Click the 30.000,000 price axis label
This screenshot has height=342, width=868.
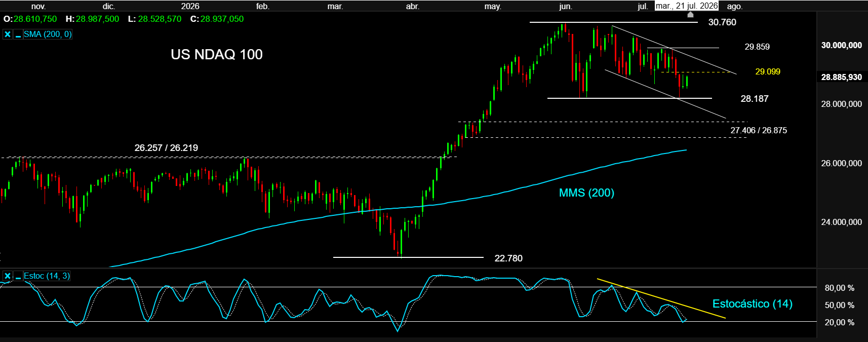pos(842,45)
